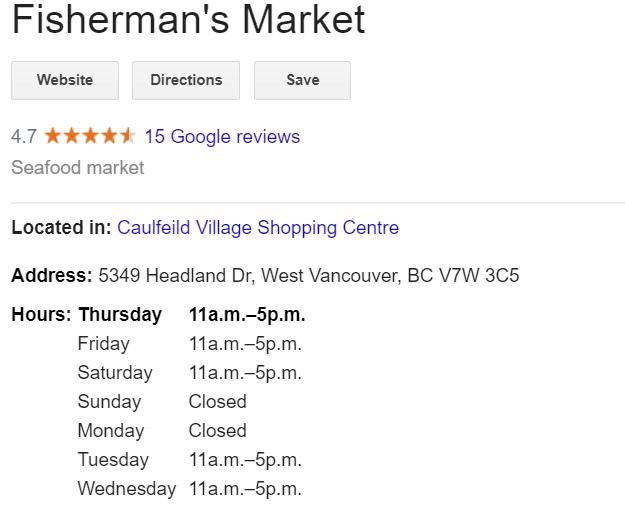Image resolution: width=625 pixels, height=505 pixels.
Task: Click the "Located in:" label
Action: coord(61,227)
